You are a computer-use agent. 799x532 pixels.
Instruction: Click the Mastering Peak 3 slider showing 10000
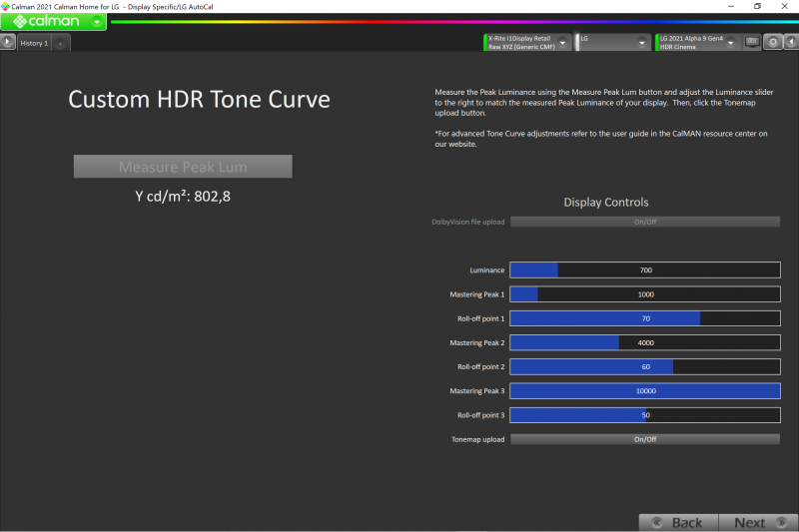[x=645, y=391]
